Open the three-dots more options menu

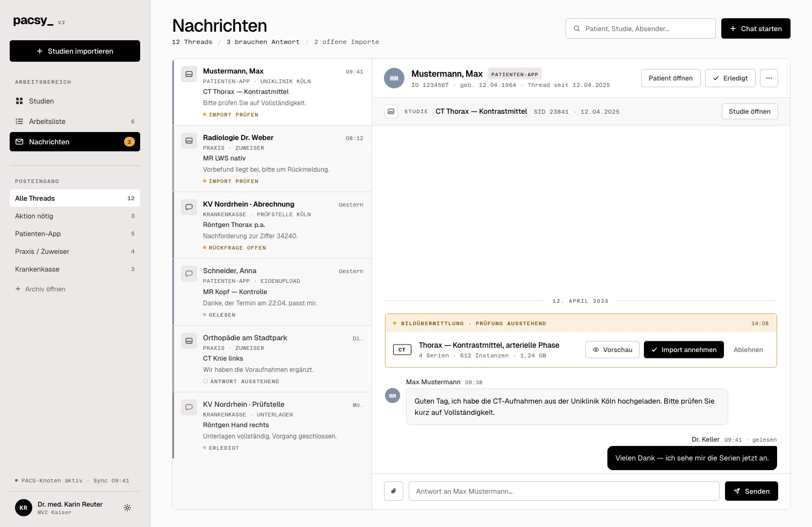tap(769, 78)
